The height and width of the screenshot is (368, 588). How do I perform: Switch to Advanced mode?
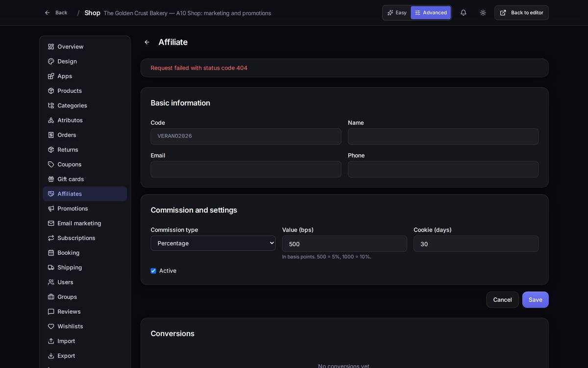point(431,13)
